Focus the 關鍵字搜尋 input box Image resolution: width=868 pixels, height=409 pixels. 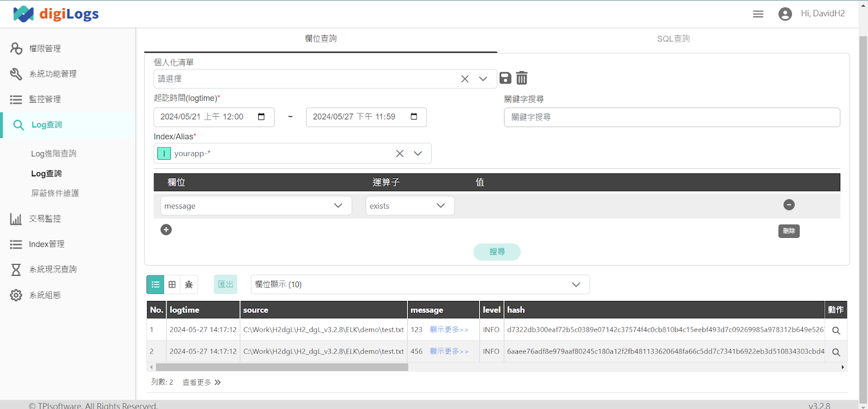pyautogui.click(x=672, y=117)
